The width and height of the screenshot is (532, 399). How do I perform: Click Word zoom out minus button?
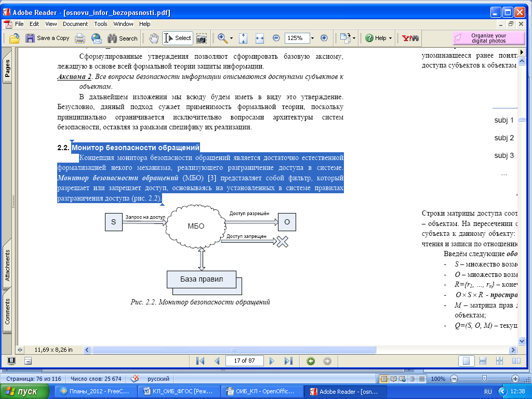pos(454,379)
